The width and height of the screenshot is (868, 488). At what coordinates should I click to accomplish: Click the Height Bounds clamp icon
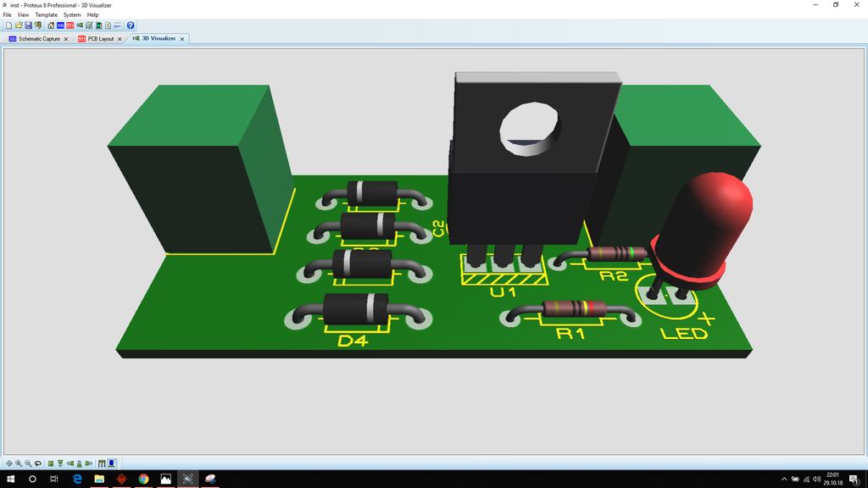pos(102,463)
